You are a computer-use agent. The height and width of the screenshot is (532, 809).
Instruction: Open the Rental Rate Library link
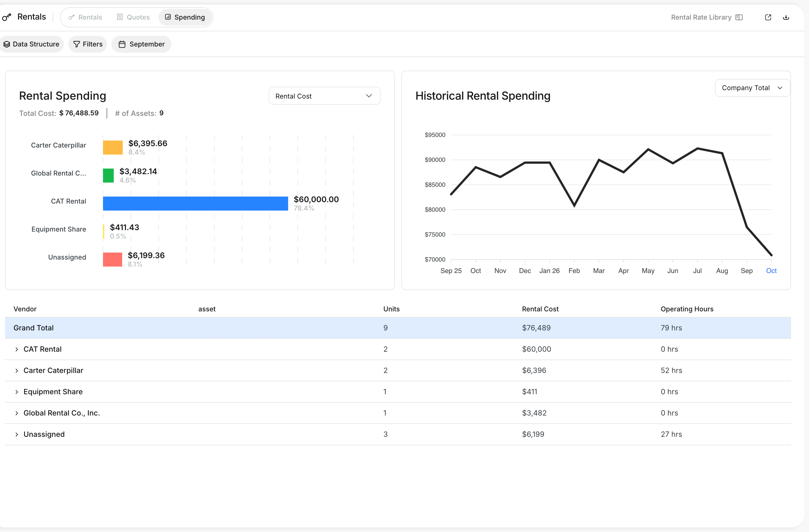tap(707, 17)
